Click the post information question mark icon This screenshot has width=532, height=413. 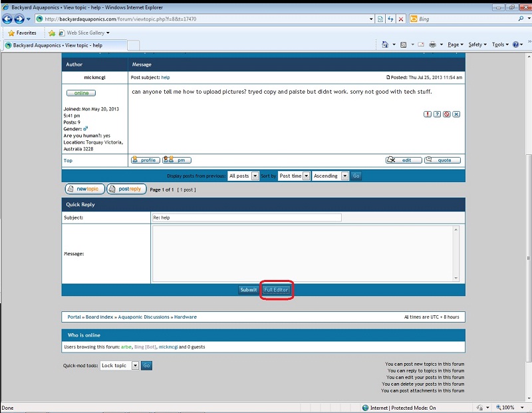[437, 114]
